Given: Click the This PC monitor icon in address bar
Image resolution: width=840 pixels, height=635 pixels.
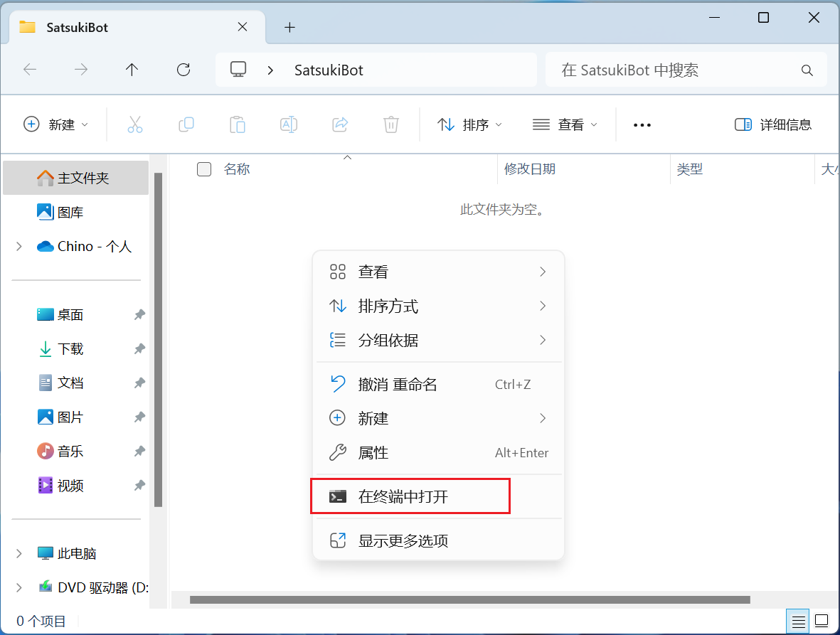Looking at the screenshot, I should pos(238,70).
